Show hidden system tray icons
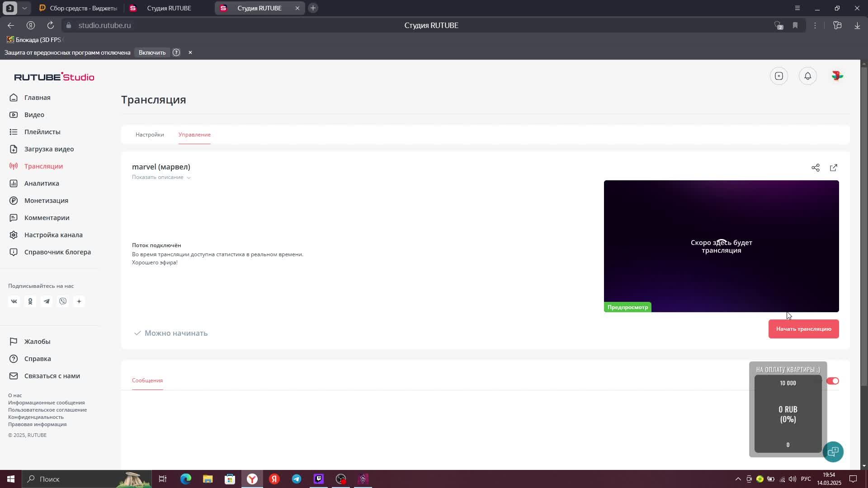Screen dimensions: 868x488 tap(738, 479)
